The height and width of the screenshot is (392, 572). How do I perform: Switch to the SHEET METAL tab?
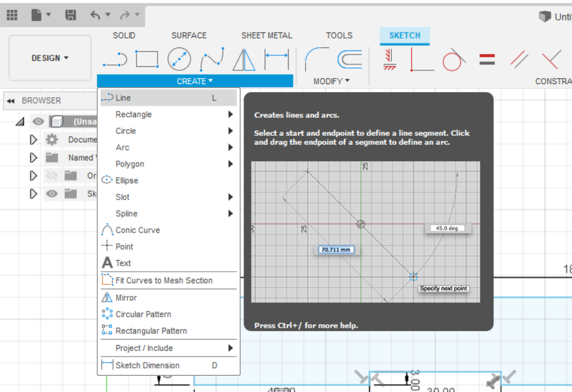tap(266, 35)
